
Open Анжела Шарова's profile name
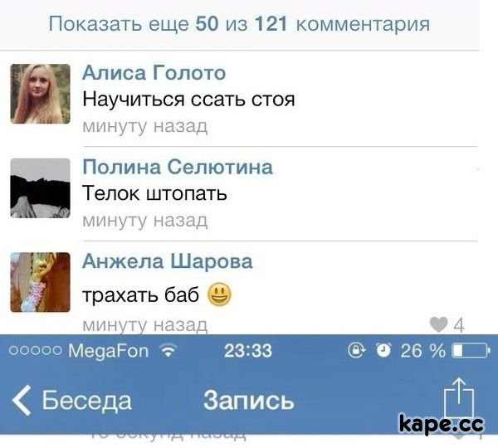168,261
